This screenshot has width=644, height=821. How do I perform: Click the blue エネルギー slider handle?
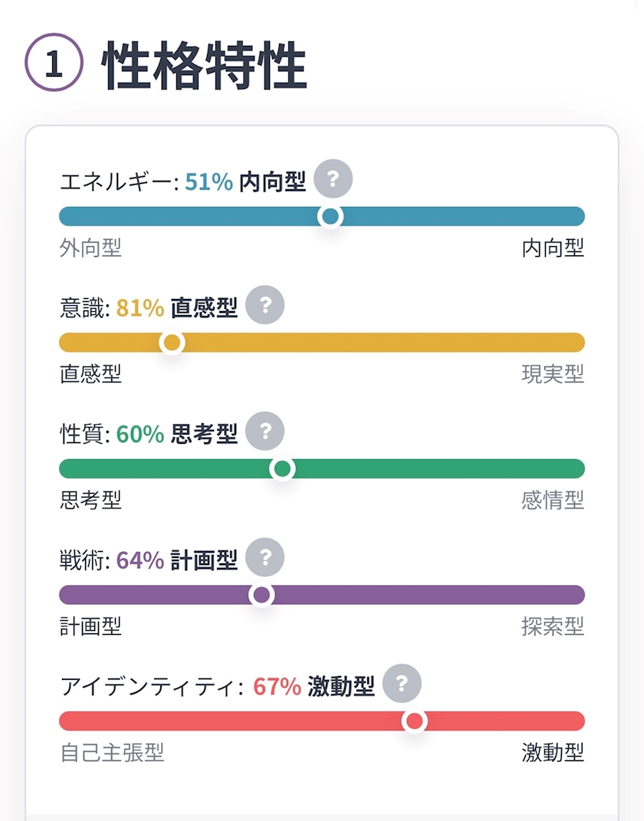(330, 216)
